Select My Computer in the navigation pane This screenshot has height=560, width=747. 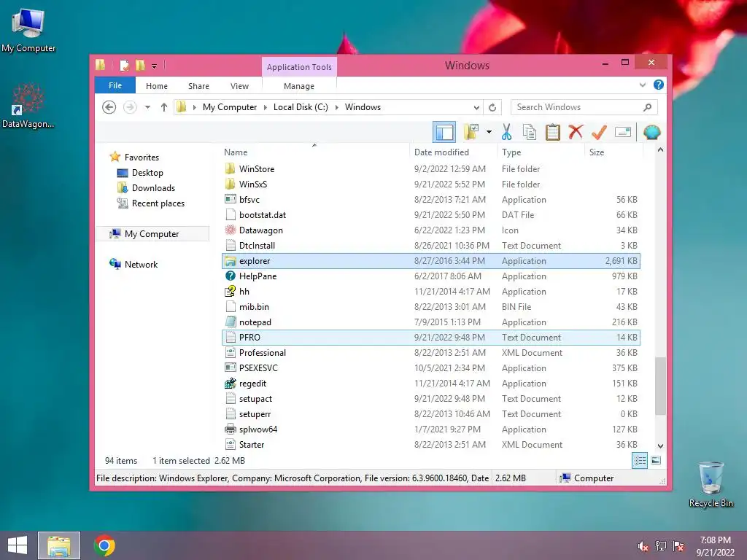click(x=152, y=234)
